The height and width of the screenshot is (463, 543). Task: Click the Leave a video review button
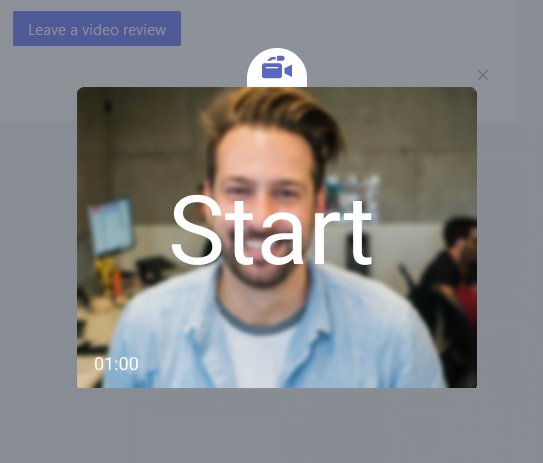click(97, 28)
